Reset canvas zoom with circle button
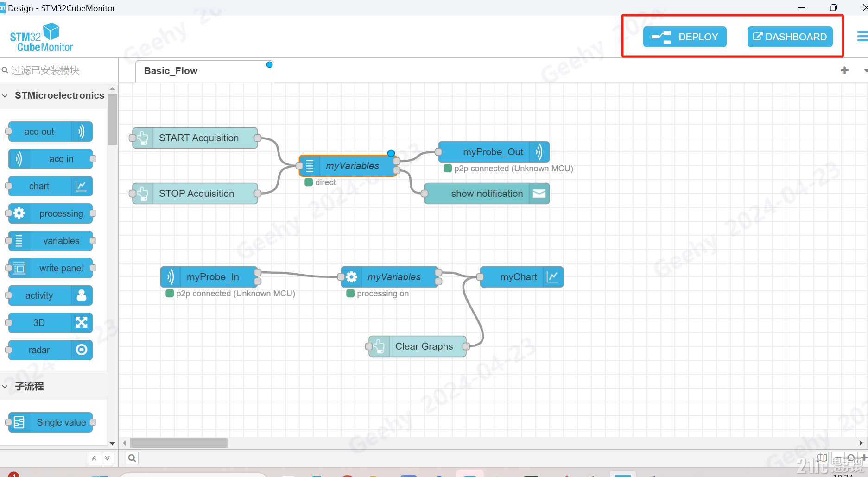This screenshot has height=477, width=868. [x=851, y=458]
